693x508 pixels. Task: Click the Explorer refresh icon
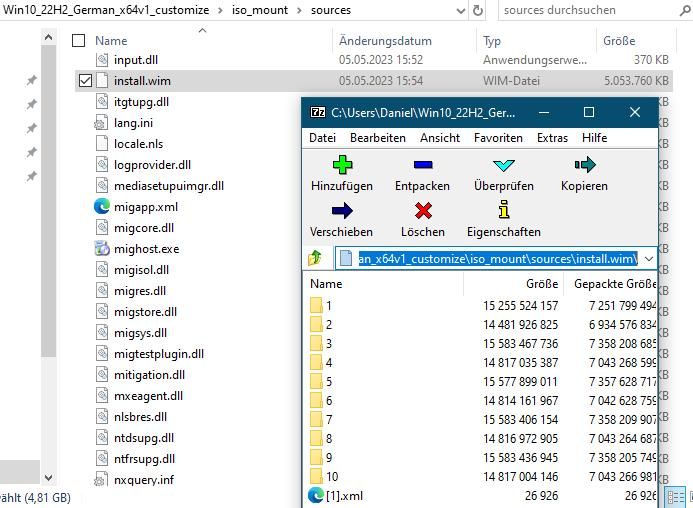(478, 10)
